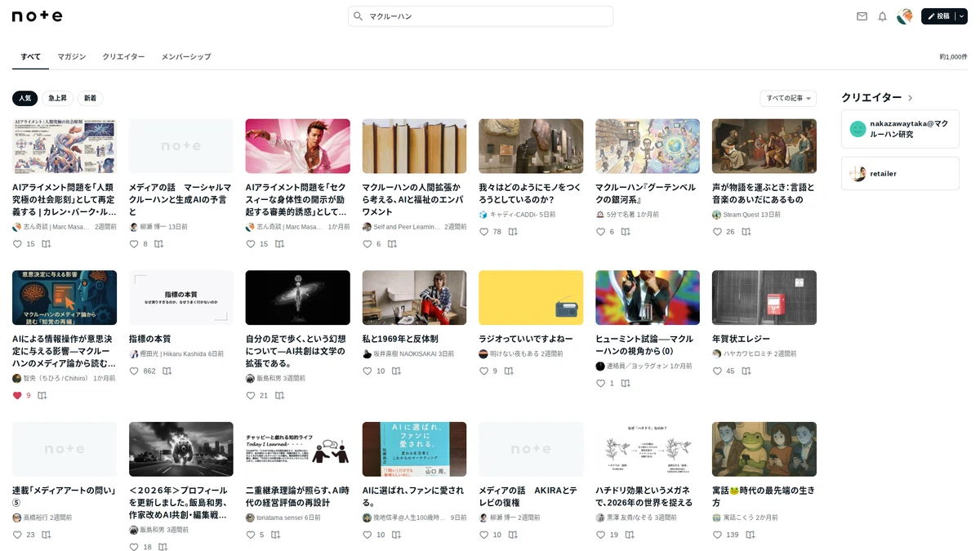Open article 年賀状エレジー title

(x=741, y=338)
